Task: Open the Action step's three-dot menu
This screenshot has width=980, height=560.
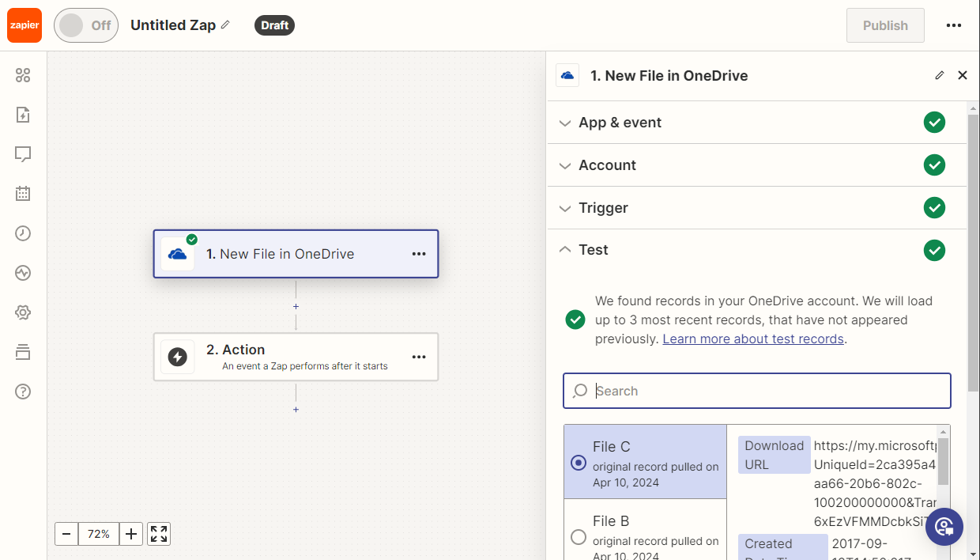Action: (419, 358)
